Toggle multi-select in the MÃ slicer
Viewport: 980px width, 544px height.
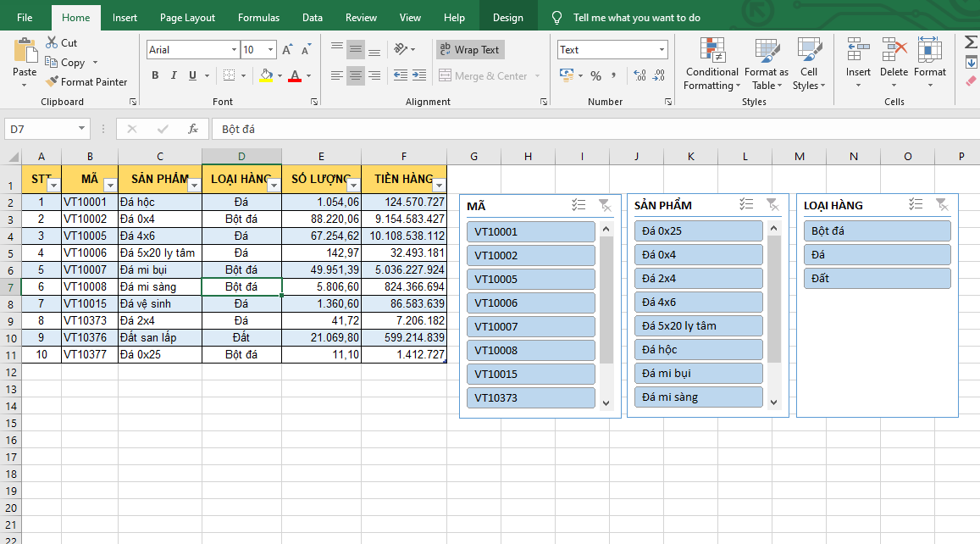(579, 205)
